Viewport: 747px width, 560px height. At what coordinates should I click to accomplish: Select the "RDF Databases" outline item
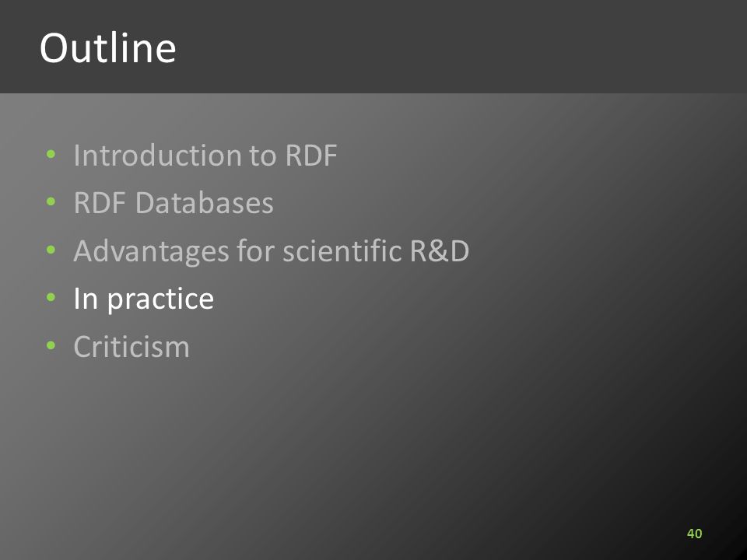pos(174,203)
